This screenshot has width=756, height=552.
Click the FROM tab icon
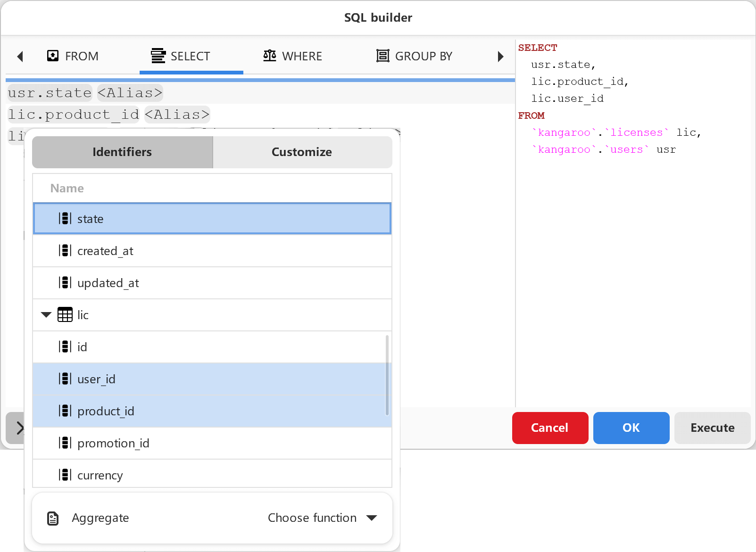tap(52, 56)
